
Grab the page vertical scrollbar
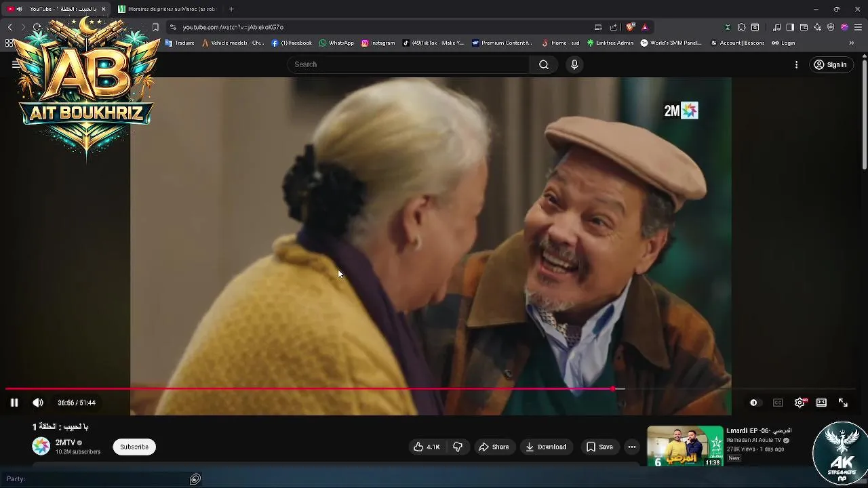(x=865, y=115)
